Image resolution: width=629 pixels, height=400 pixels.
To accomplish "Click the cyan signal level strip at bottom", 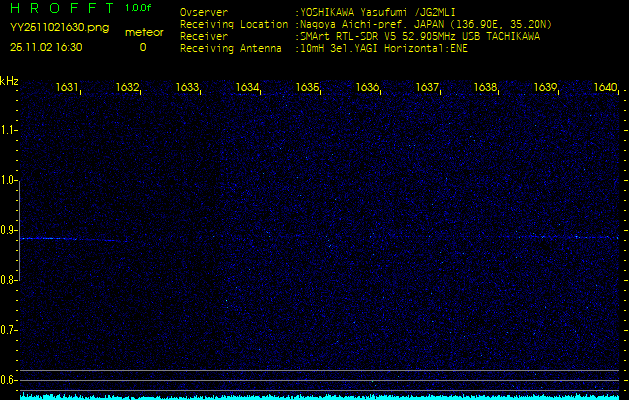I will [320, 396].
